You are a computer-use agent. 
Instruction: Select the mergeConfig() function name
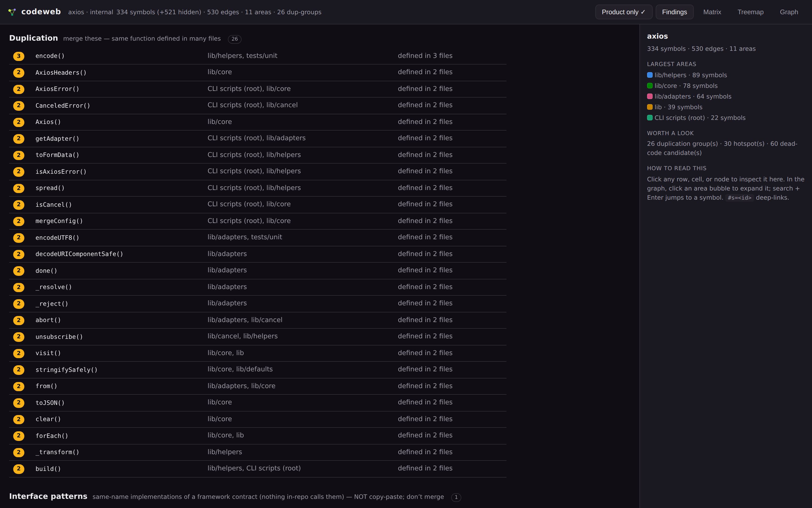59,221
